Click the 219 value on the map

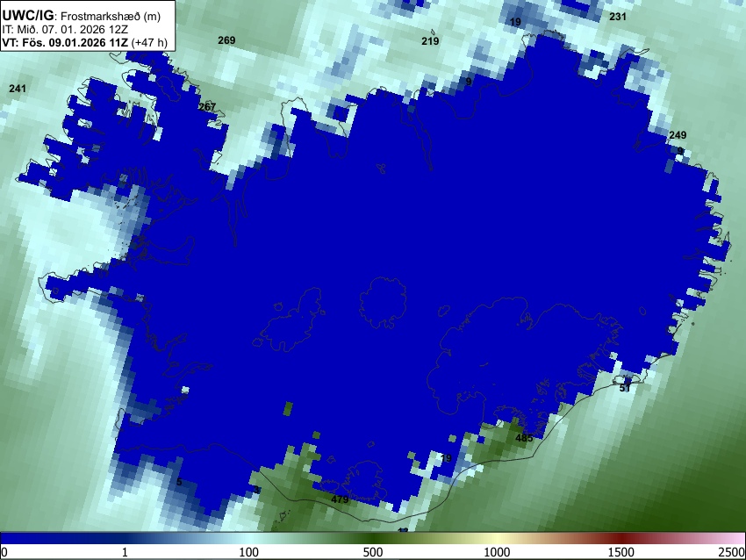(430, 41)
